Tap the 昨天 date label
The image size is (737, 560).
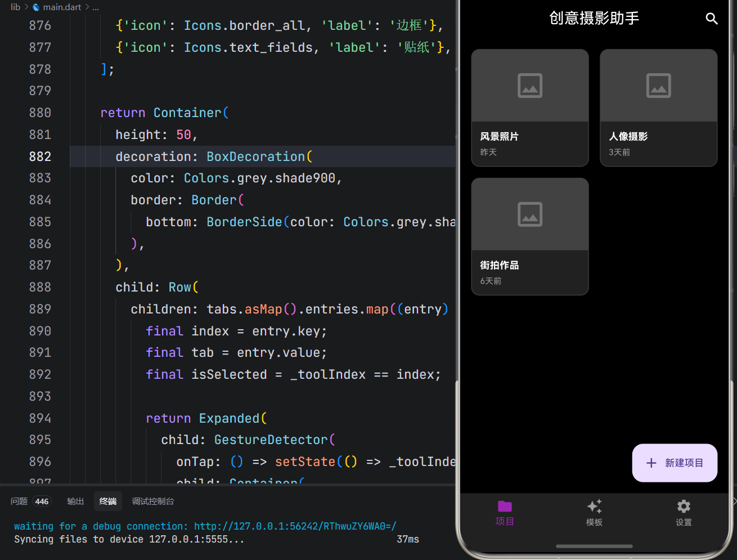(488, 152)
